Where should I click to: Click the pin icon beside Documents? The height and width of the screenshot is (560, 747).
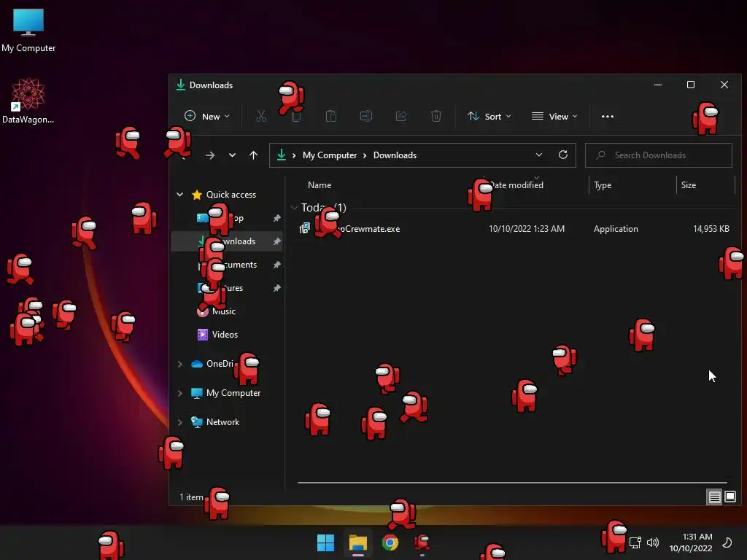(276, 265)
